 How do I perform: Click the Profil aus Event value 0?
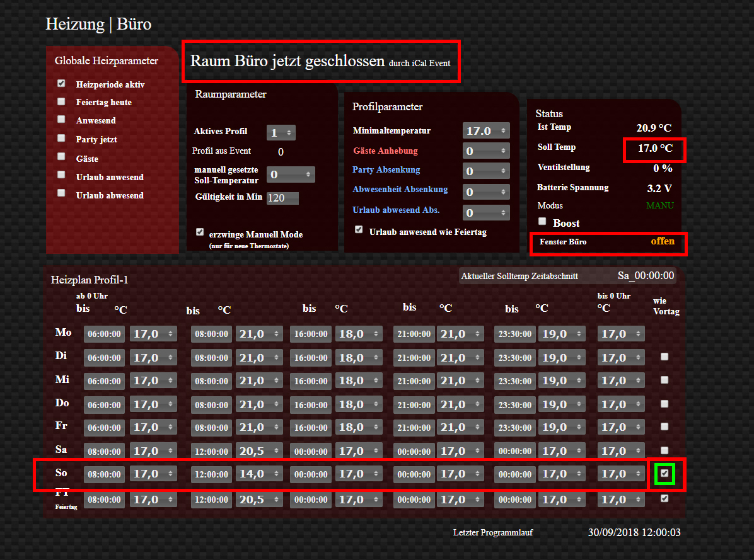281,152
